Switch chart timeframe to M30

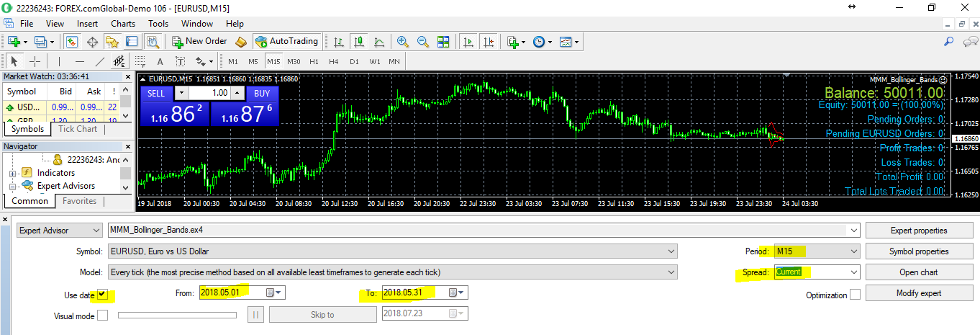[294, 61]
